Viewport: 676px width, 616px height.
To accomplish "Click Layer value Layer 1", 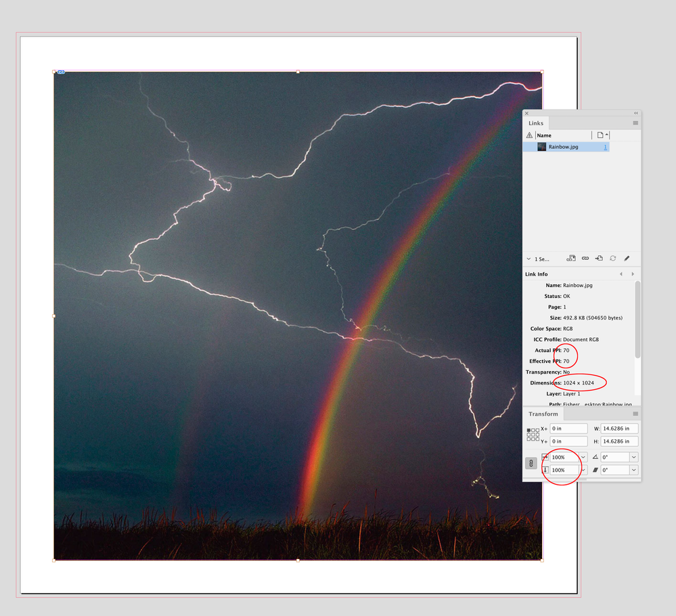I will point(572,393).
